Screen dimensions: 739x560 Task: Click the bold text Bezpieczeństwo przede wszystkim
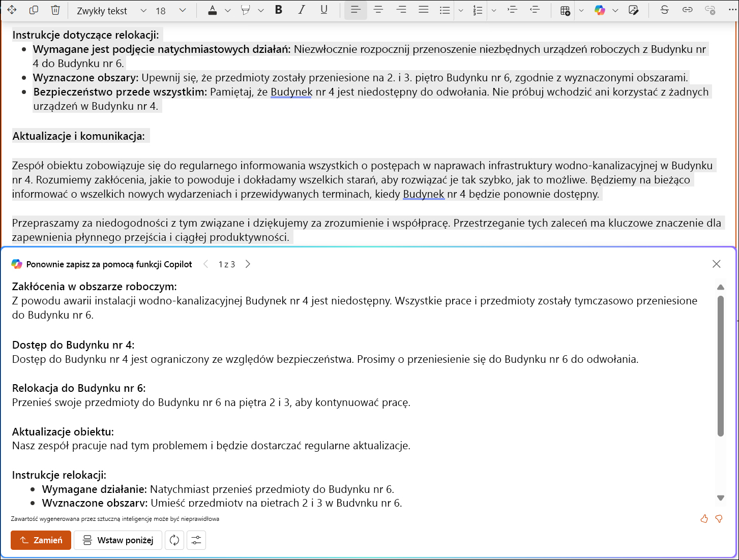tap(121, 92)
